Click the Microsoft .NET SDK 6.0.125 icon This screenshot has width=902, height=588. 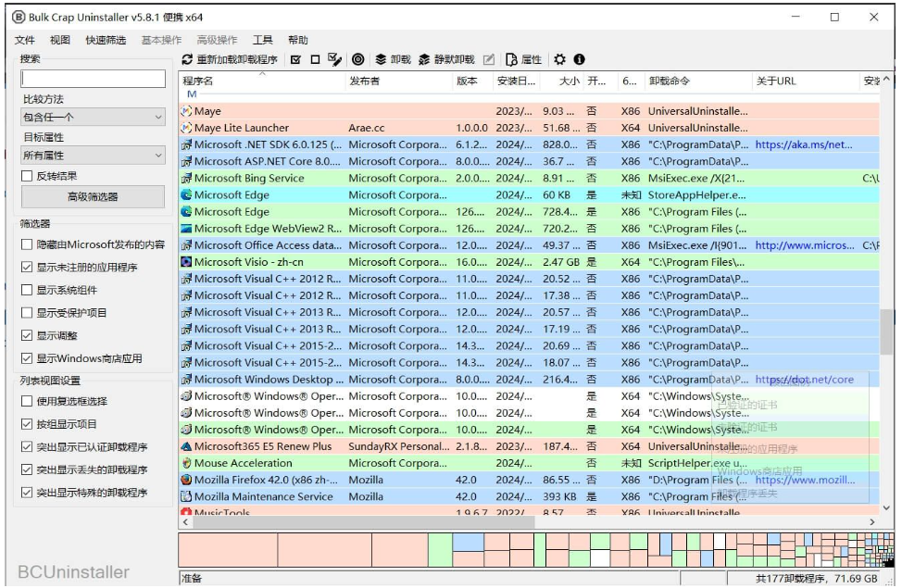pyautogui.click(x=186, y=145)
